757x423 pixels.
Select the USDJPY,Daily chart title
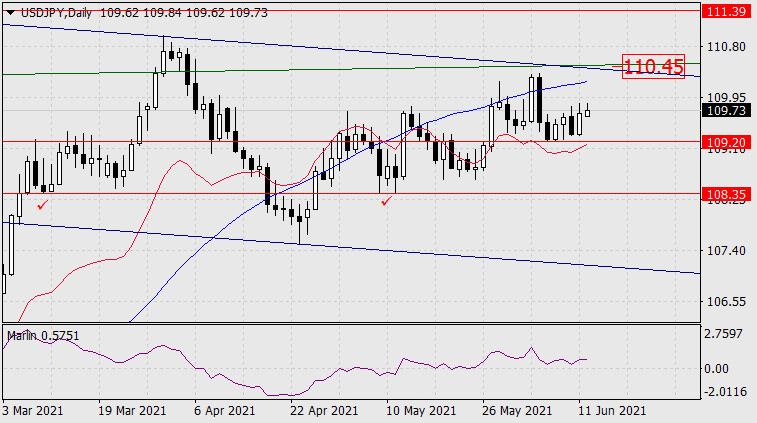click(x=56, y=13)
